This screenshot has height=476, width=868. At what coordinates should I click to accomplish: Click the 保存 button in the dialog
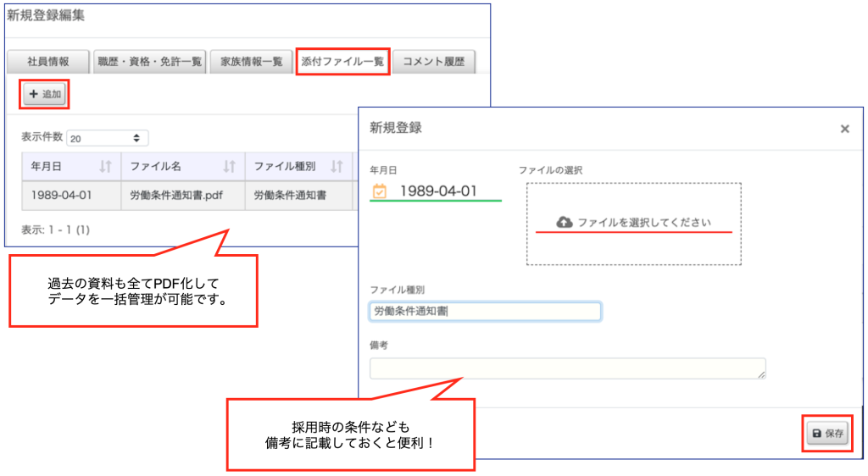[x=827, y=433]
